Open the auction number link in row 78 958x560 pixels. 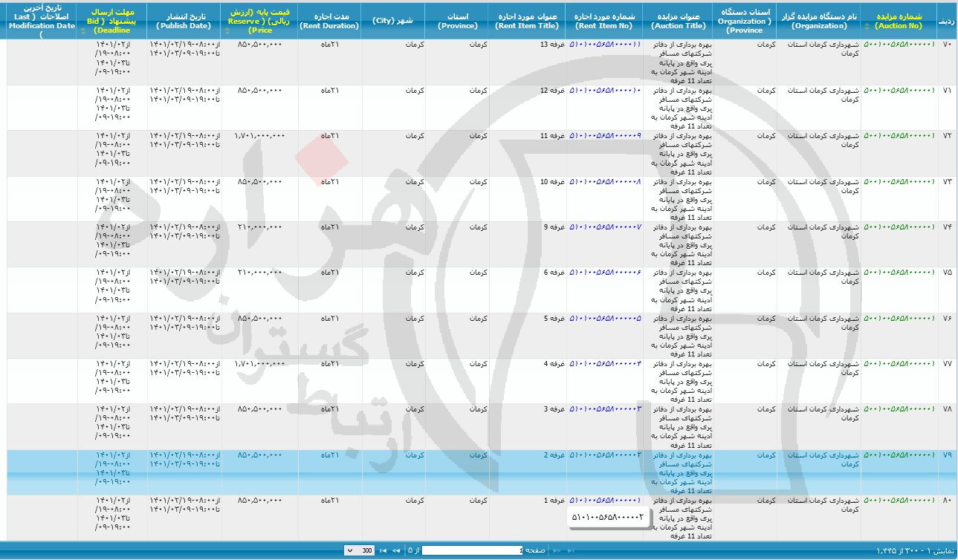tap(899, 409)
